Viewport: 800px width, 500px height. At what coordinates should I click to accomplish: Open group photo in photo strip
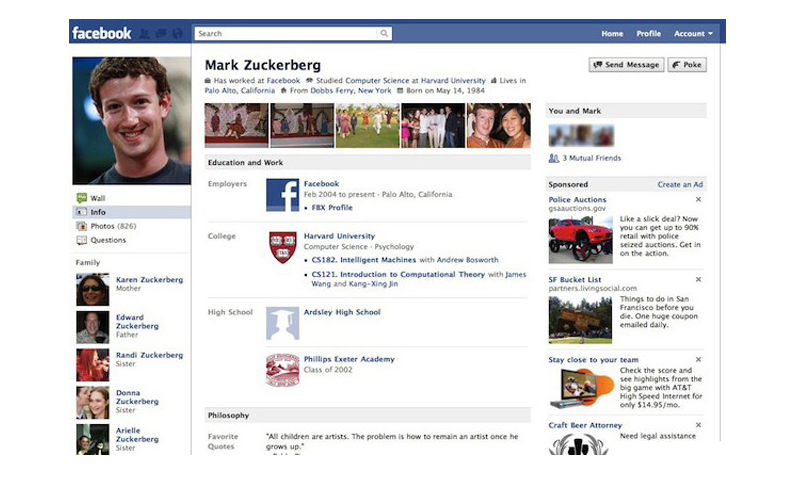click(433, 126)
